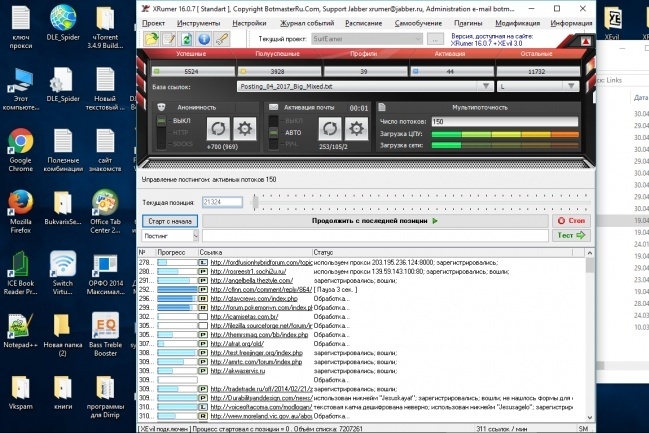Image resolution: width=649 pixels, height=433 pixels.
Task: Open Mozilla Firefox desktop icon
Action: 21,211
